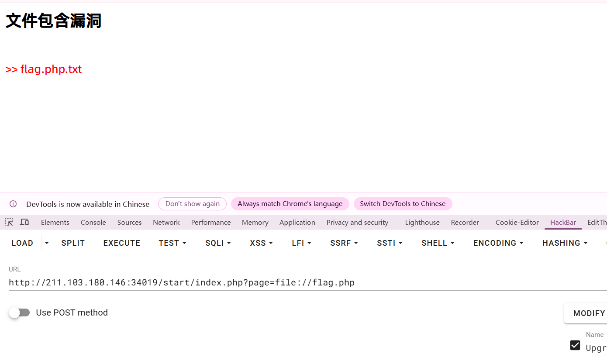Expand the LFI dropdown menu

[x=301, y=243]
